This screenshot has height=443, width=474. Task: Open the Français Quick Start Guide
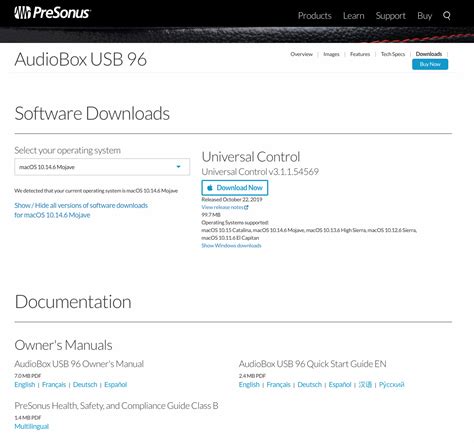[x=278, y=385]
